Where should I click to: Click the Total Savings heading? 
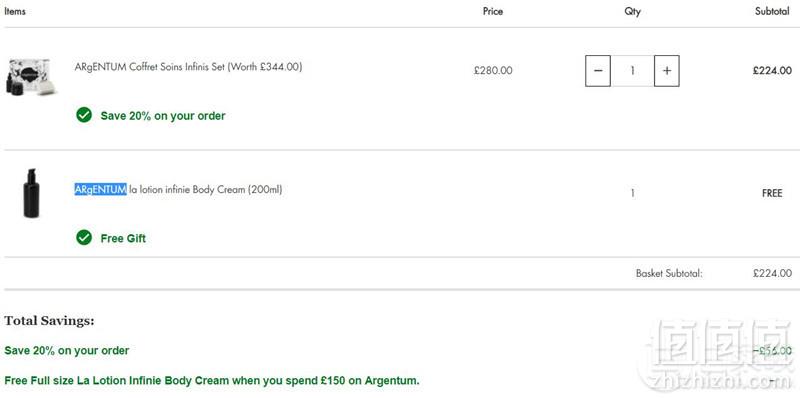[49, 321]
